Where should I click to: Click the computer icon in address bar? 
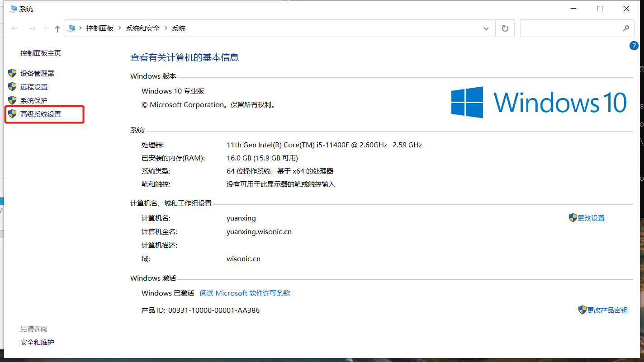tap(72, 28)
